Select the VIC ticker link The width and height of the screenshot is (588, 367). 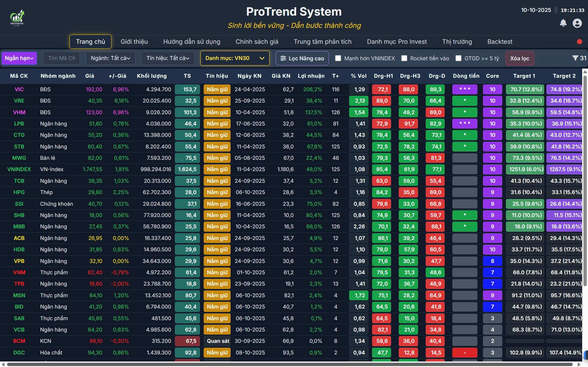[x=19, y=89]
